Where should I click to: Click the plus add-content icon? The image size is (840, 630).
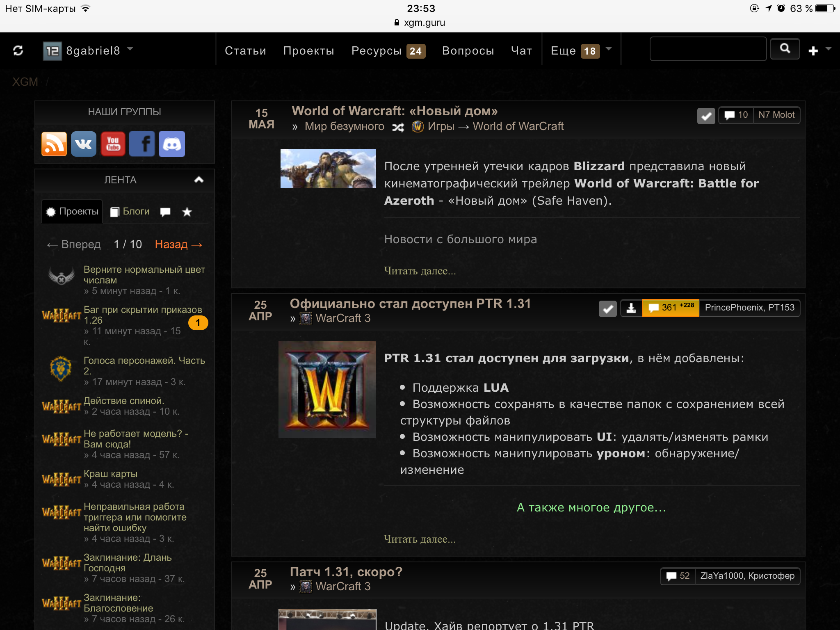[x=813, y=51]
